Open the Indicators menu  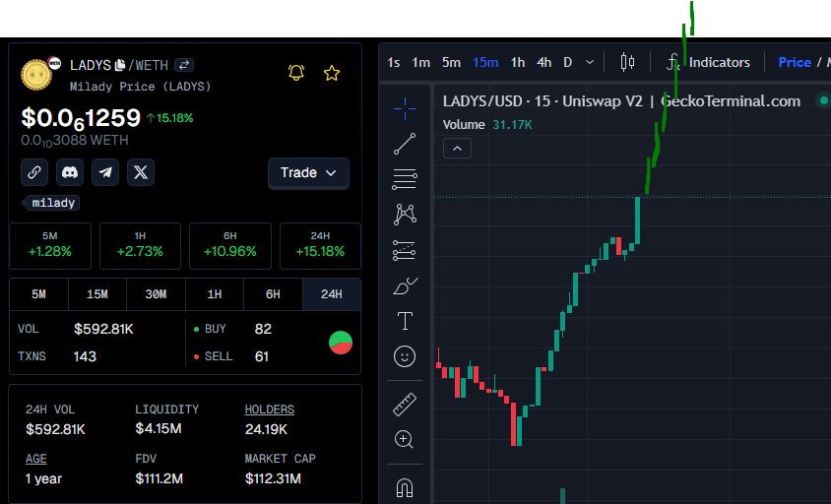(x=709, y=63)
